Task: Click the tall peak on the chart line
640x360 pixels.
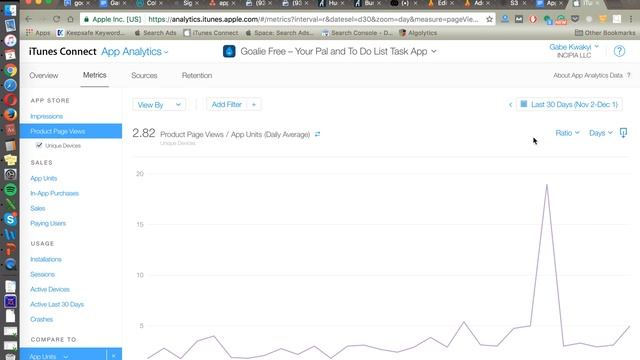Action: coord(547,185)
